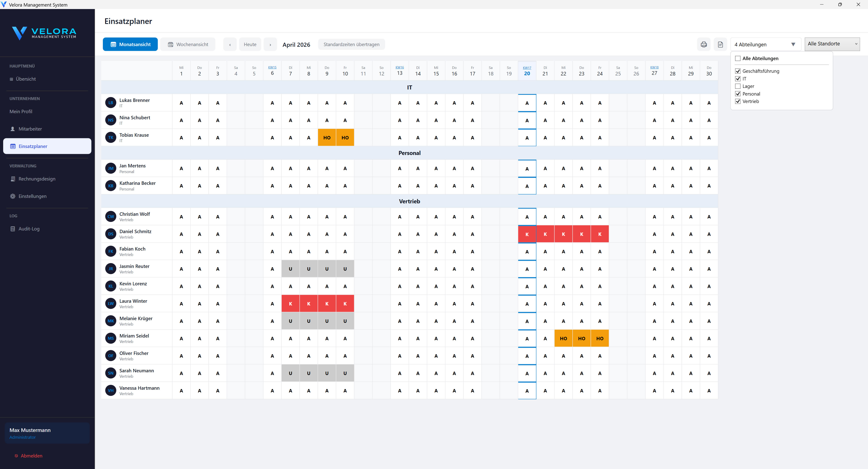Switch to Wochenansicht

point(188,44)
